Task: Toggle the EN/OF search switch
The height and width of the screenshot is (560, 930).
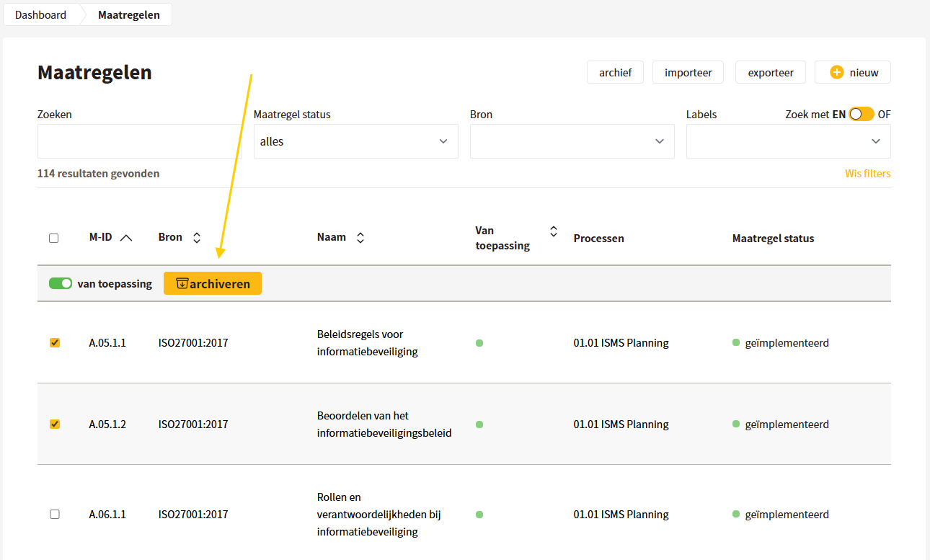Action: pos(862,114)
